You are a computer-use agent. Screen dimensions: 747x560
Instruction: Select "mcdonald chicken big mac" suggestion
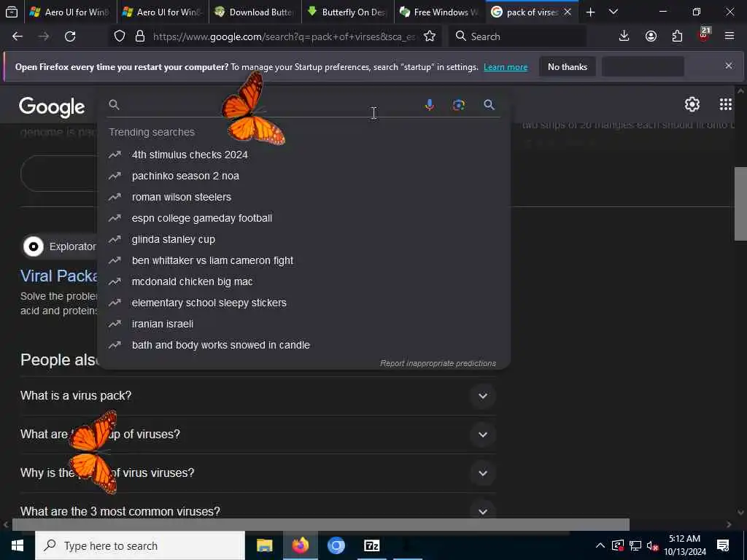click(303, 281)
